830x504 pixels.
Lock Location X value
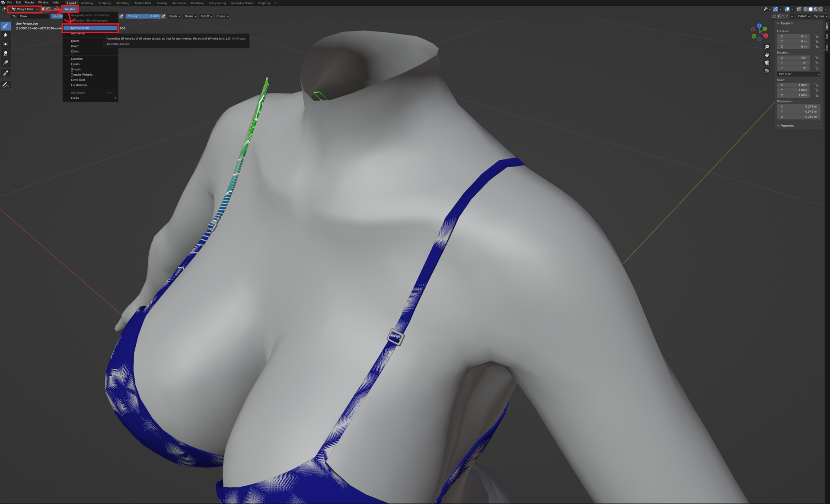tap(817, 36)
